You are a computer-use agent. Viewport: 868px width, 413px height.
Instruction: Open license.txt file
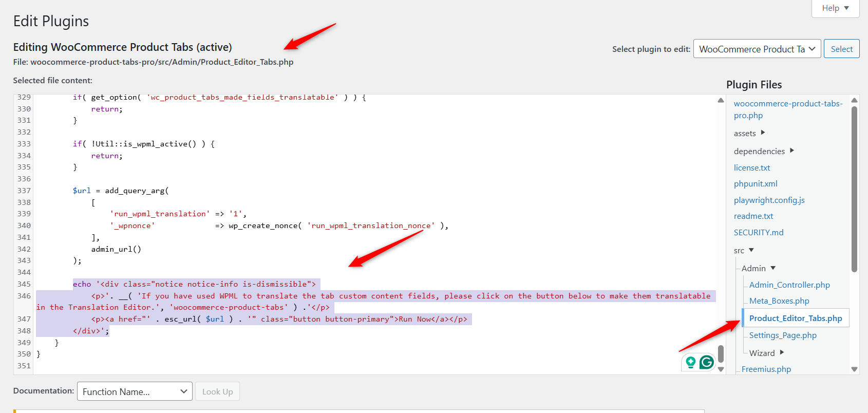752,167
